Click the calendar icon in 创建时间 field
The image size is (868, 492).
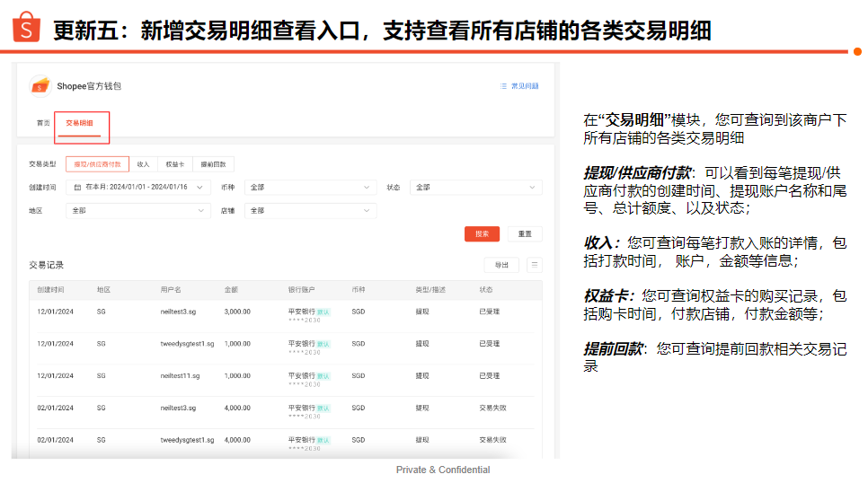pos(77,188)
